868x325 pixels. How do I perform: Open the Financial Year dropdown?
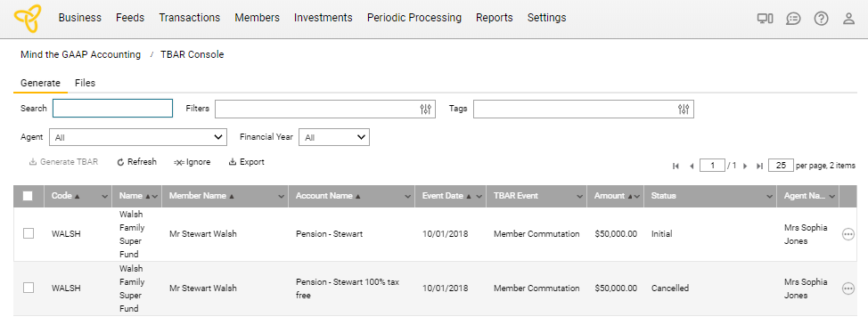point(334,137)
